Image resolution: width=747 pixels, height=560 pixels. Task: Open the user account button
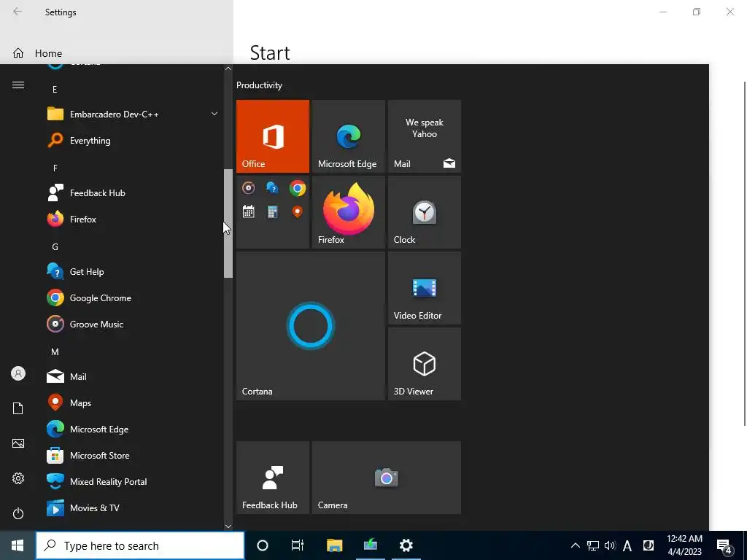coord(18,373)
